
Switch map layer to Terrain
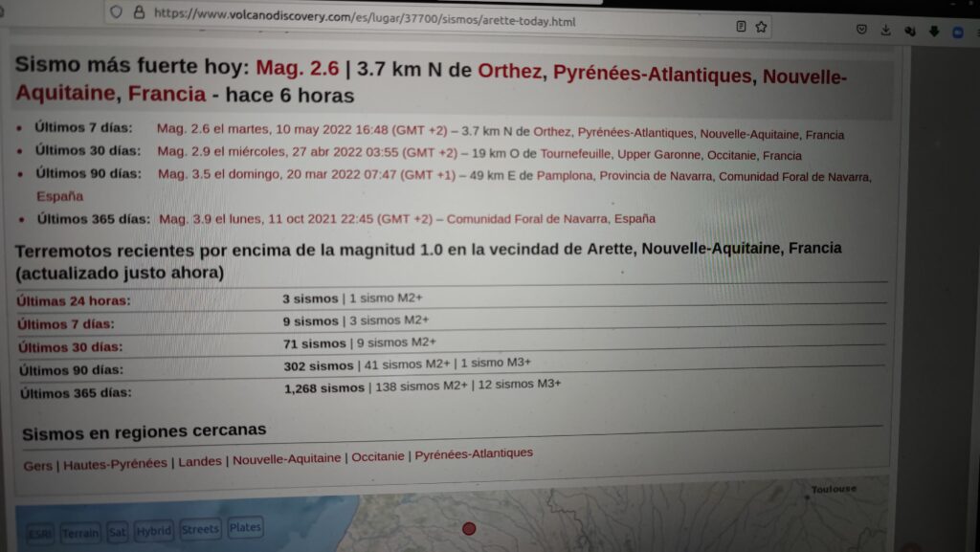pyautogui.click(x=80, y=532)
